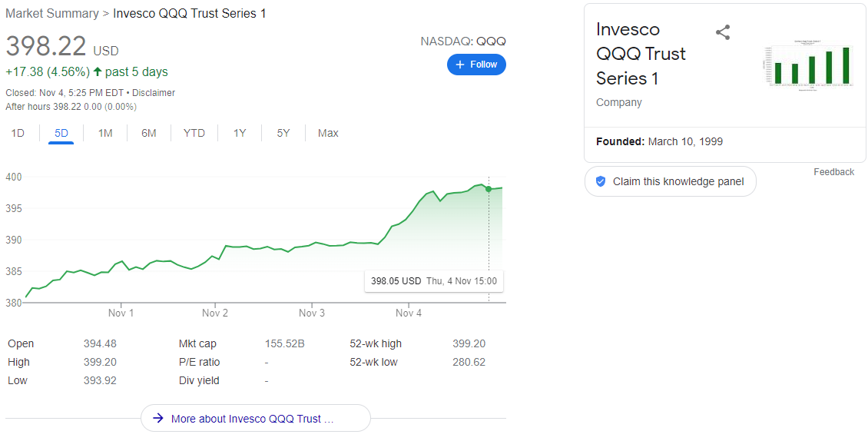Click the Feedback link
Image resolution: width=868 pixels, height=441 pixels.
pos(833,172)
